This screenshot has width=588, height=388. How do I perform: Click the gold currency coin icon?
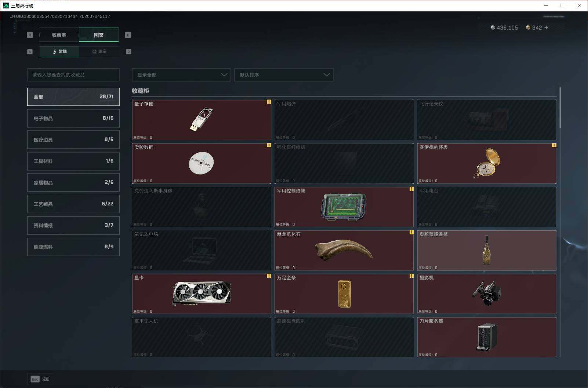[x=528, y=28]
